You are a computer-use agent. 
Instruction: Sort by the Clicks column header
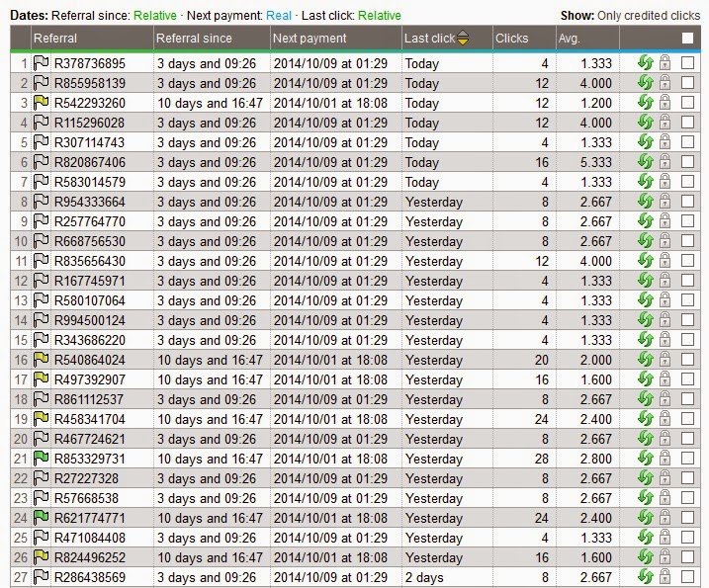(512, 38)
